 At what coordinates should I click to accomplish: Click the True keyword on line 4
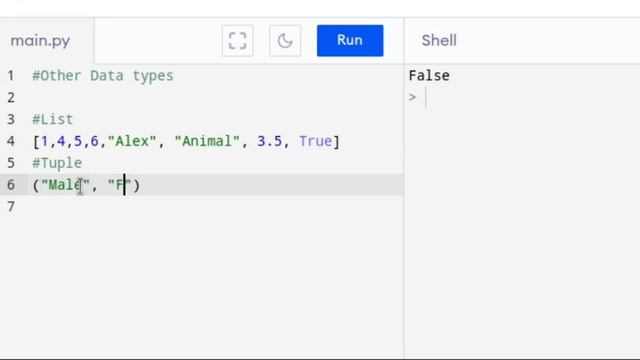pos(316,141)
